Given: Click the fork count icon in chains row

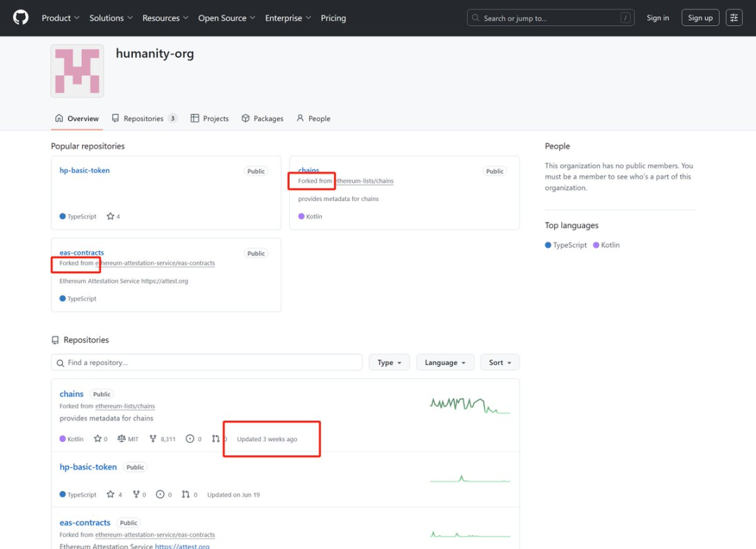Looking at the screenshot, I should pyautogui.click(x=153, y=439).
